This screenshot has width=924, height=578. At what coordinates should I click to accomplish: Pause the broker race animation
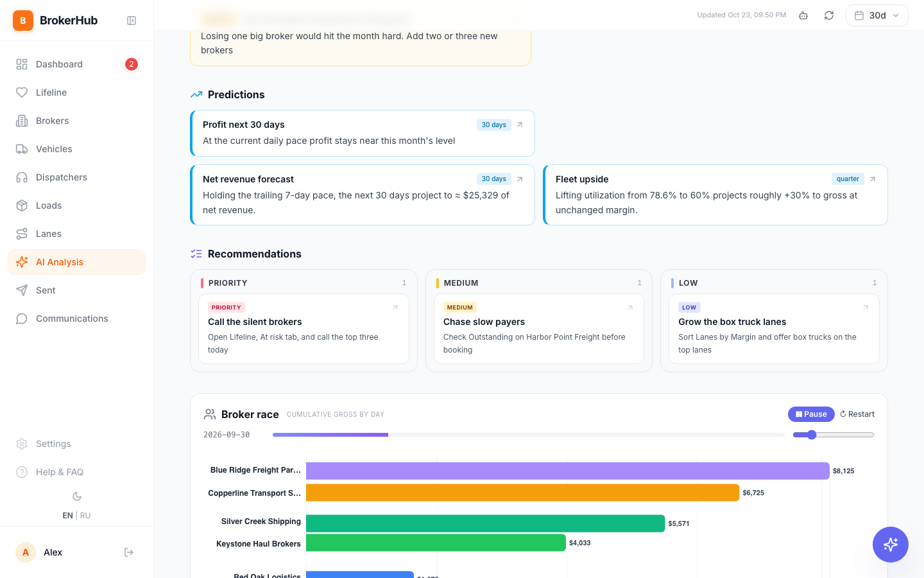(x=811, y=414)
